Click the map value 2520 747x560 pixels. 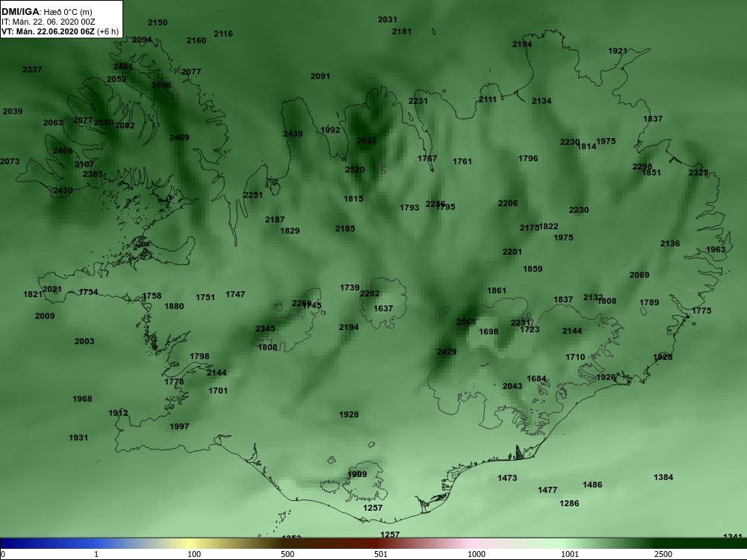[x=354, y=169]
